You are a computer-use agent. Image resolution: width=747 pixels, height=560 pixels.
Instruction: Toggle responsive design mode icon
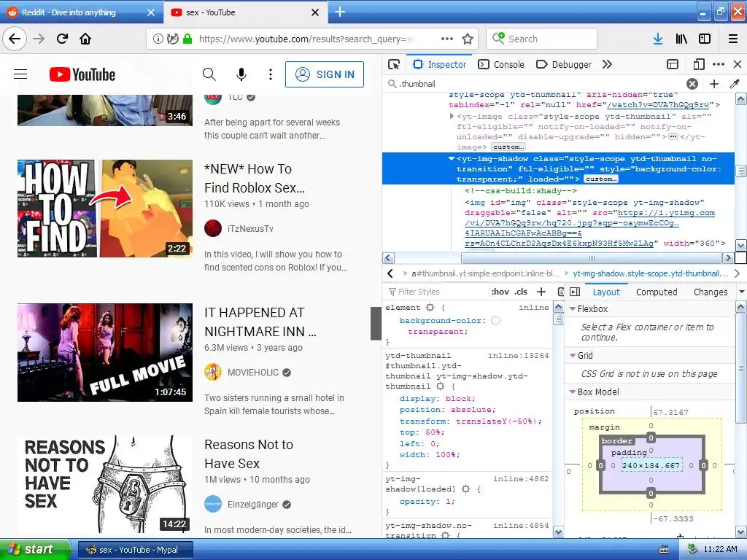coord(698,64)
